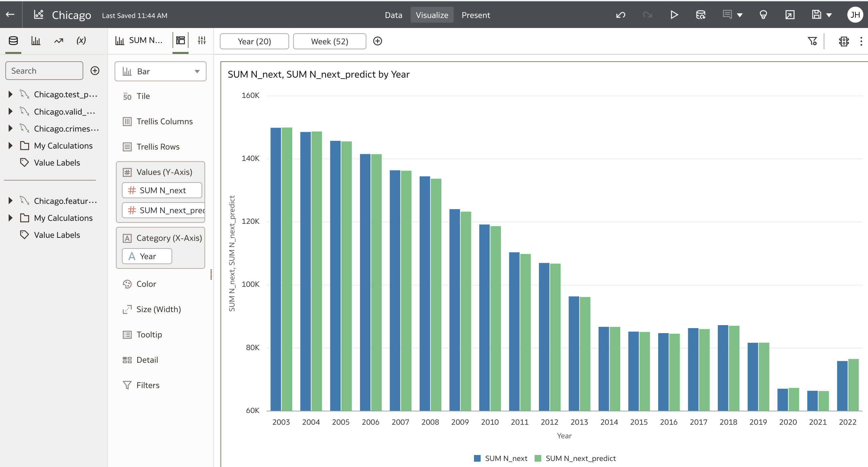Switch to the Data tab
Viewport: 868px width, 467px height.
(x=393, y=15)
